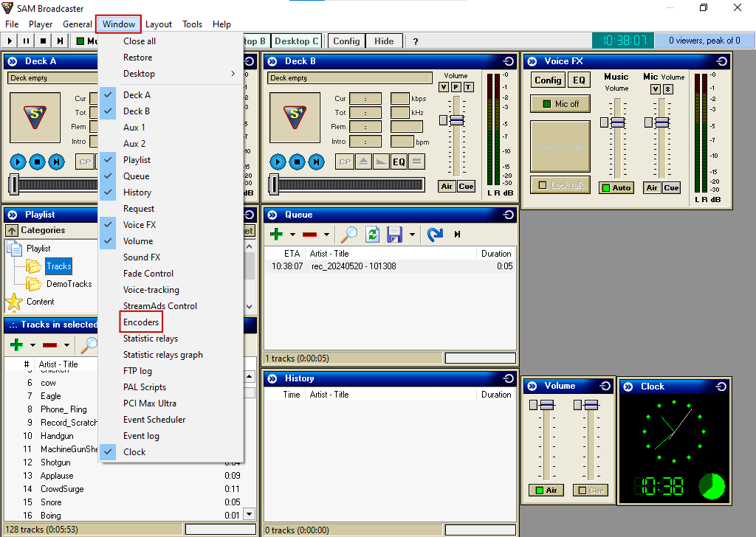The width and height of the screenshot is (756, 537).
Task: Open the Tools menu in menu bar
Action: pyautogui.click(x=192, y=24)
